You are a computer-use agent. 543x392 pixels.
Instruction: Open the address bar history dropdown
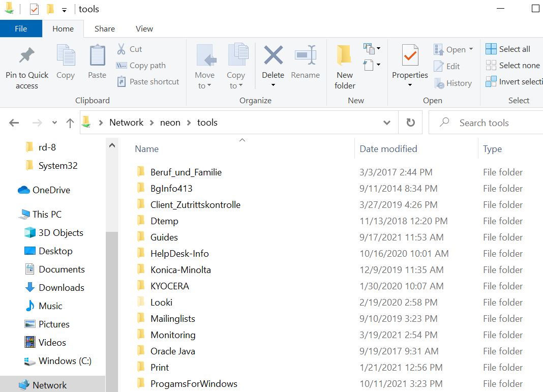(387, 123)
